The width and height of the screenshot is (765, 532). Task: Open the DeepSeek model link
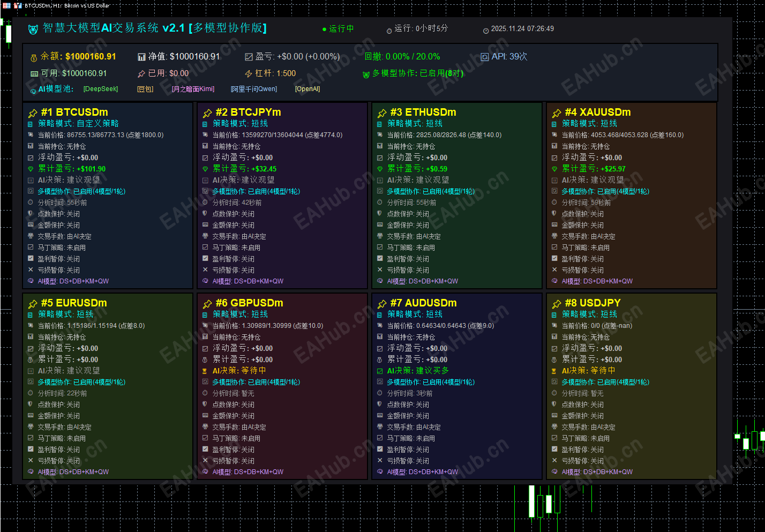click(x=100, y=89)
